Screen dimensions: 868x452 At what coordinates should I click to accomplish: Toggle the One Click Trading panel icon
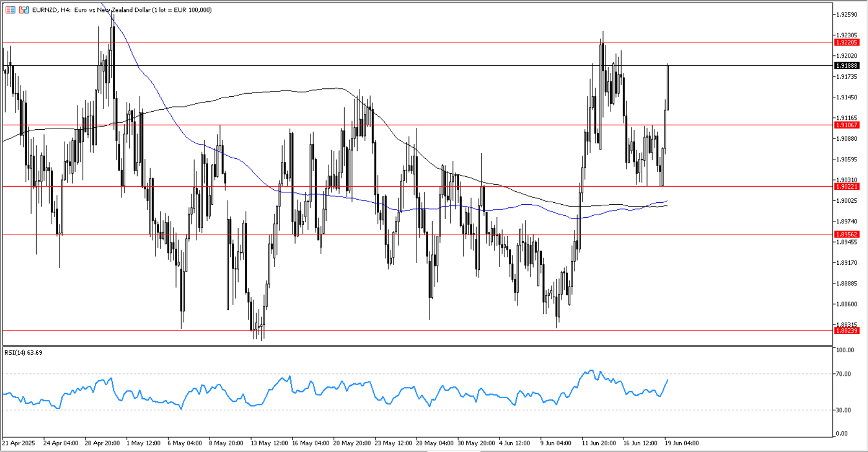click(x=24, y=10)
